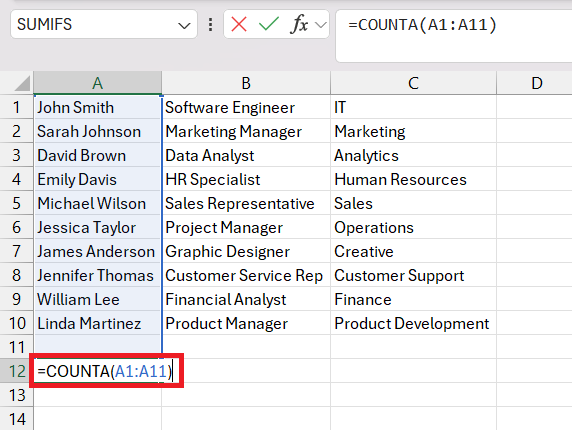The image size is (572, 430).
Task: Click cell containing Jennifer Thomas
Action: 98,275
